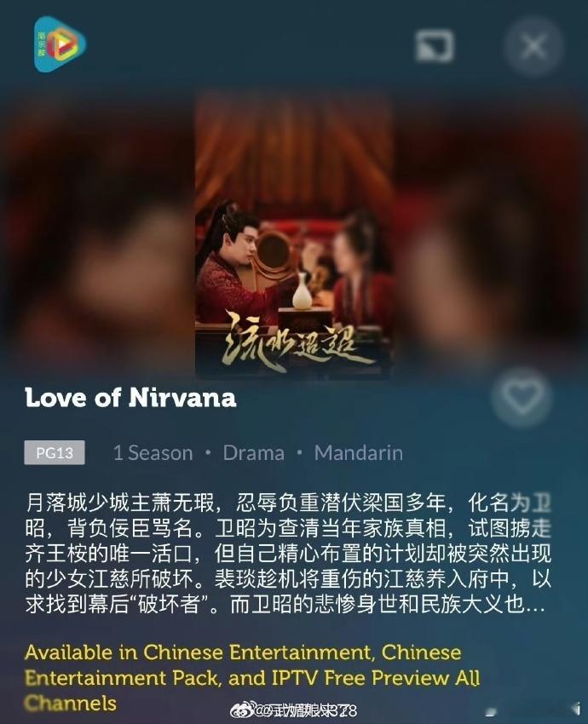This screenshot has height=724, width=588.
Task: Open the cast to screen icon
Action: (x=435, y=45)
